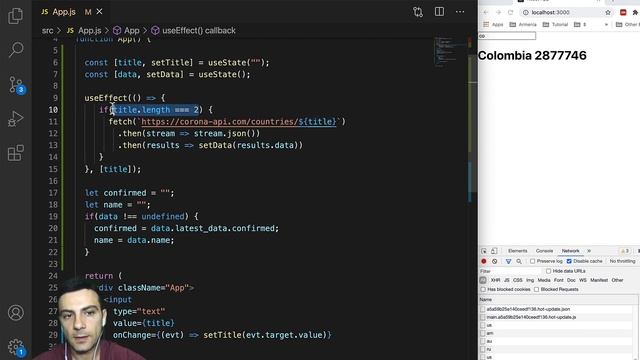Click the network Filter text field
The width and height of the screenshot is (640, 360).
[510, 271]
